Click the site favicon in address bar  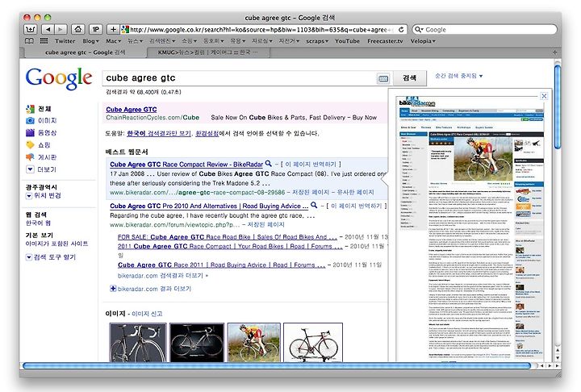tap(125, 29)
